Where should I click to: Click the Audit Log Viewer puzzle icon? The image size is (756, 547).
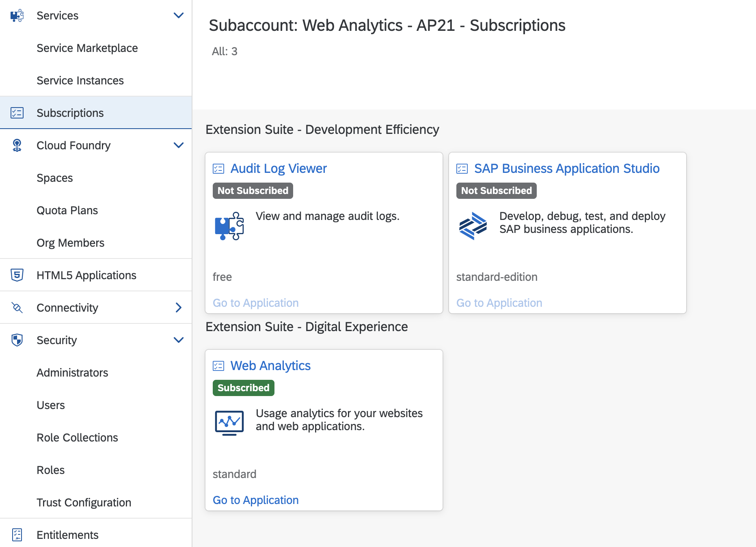[x=229, y=226]
